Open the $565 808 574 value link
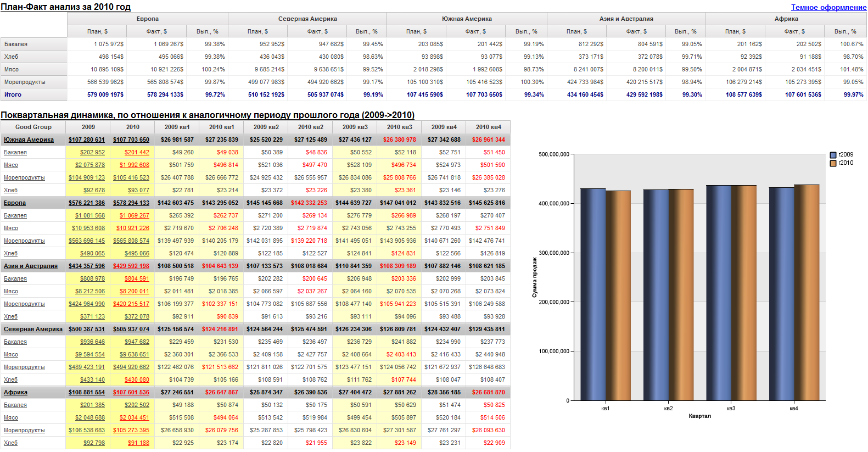The height and width of the screenshot is (452, 868). pos(131,241)
